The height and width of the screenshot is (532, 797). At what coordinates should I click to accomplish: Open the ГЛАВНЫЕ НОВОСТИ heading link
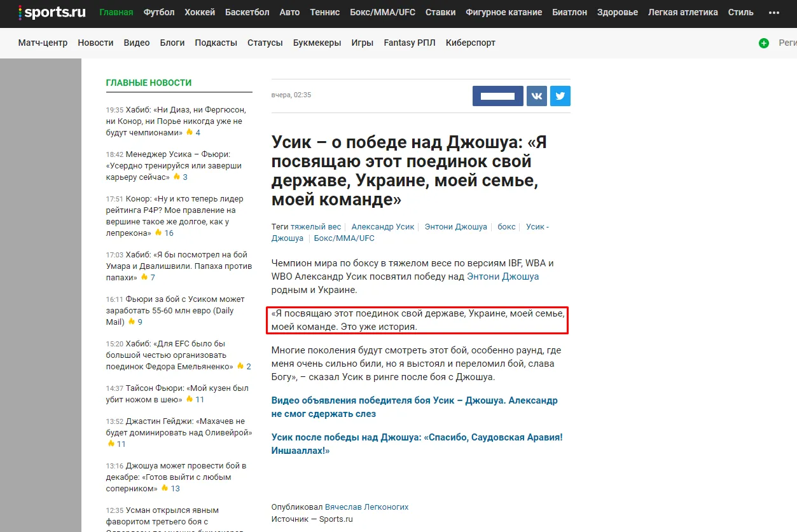pos(149,83)
